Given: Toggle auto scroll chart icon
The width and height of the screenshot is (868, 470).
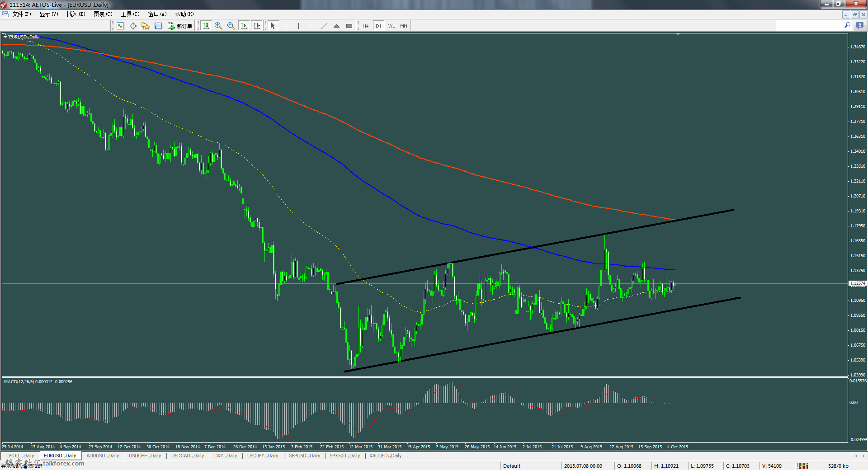Looking at the screenshot, I should [x=244, y=26].
